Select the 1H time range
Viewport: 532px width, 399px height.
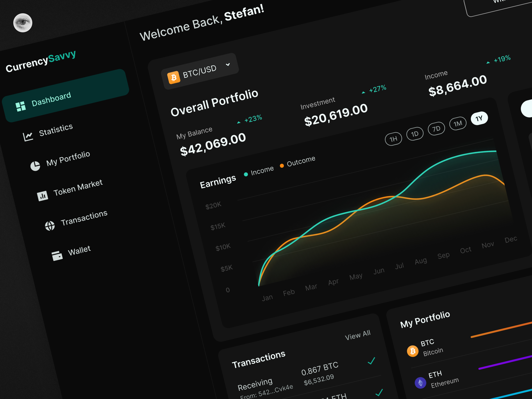[393, 139]
